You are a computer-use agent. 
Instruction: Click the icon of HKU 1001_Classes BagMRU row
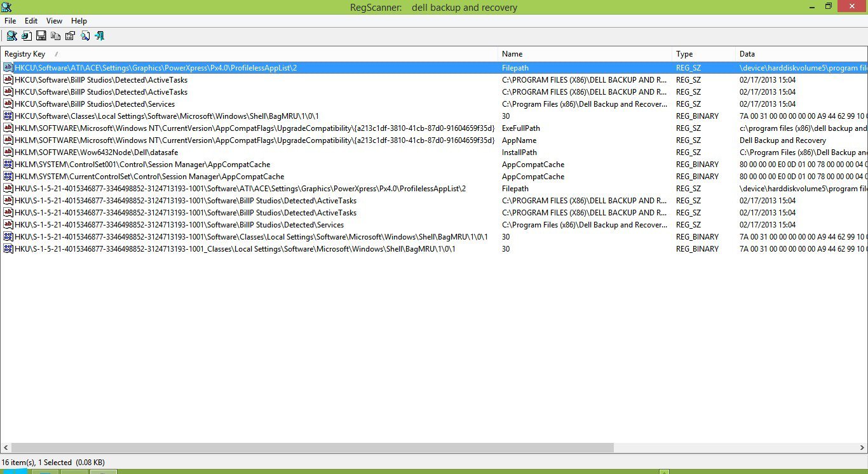coord(8,248)
